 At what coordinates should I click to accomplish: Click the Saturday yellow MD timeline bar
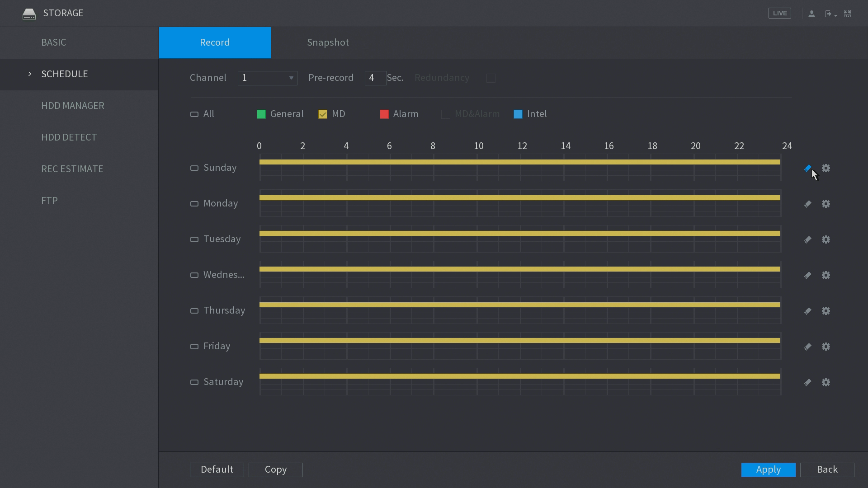click(520, 376)
